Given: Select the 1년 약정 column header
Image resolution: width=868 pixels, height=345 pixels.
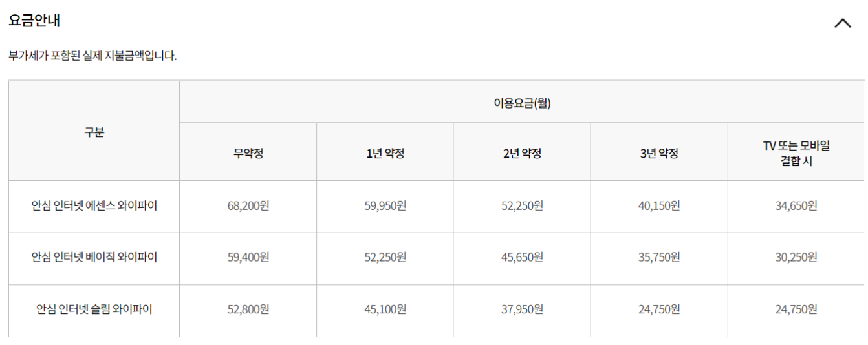Looking at the screenshot, I should tap(385, 154).
